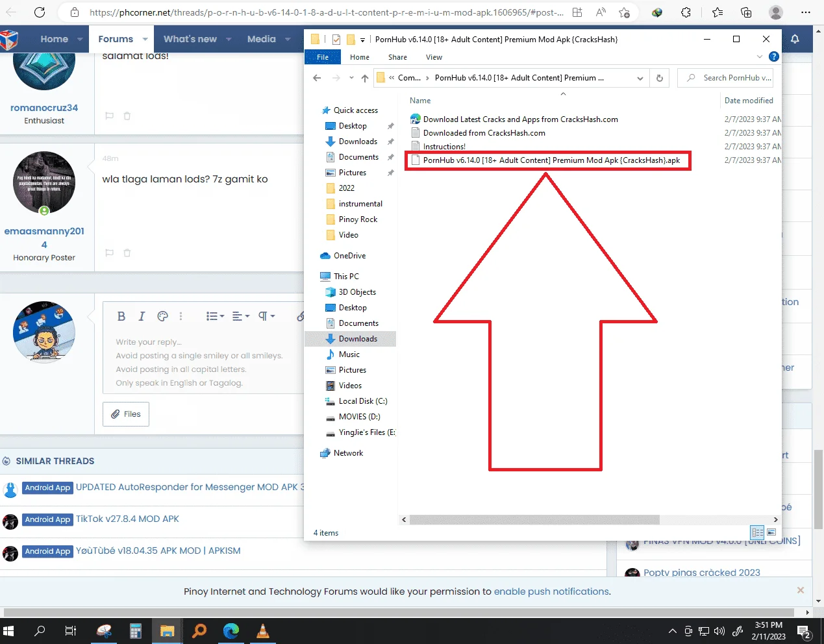Click the browser profile avatar icon
The image size is (824, 644).
(x=776, y=12)
